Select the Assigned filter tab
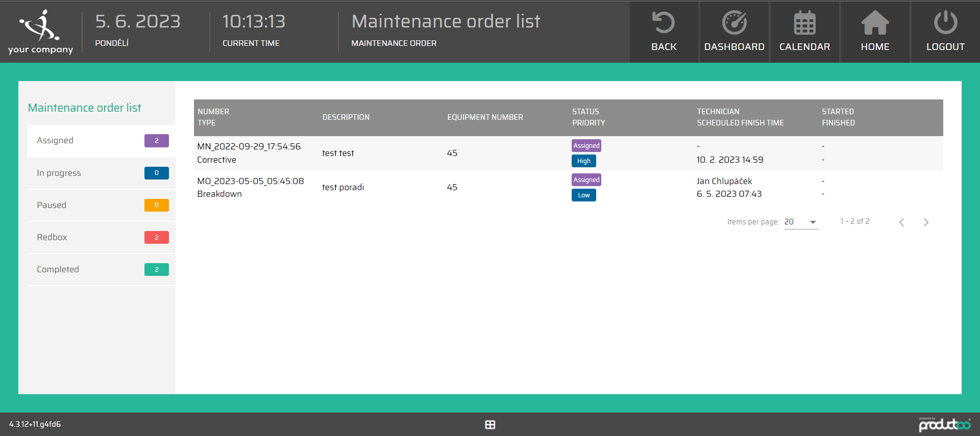 (x=102, y=141)
